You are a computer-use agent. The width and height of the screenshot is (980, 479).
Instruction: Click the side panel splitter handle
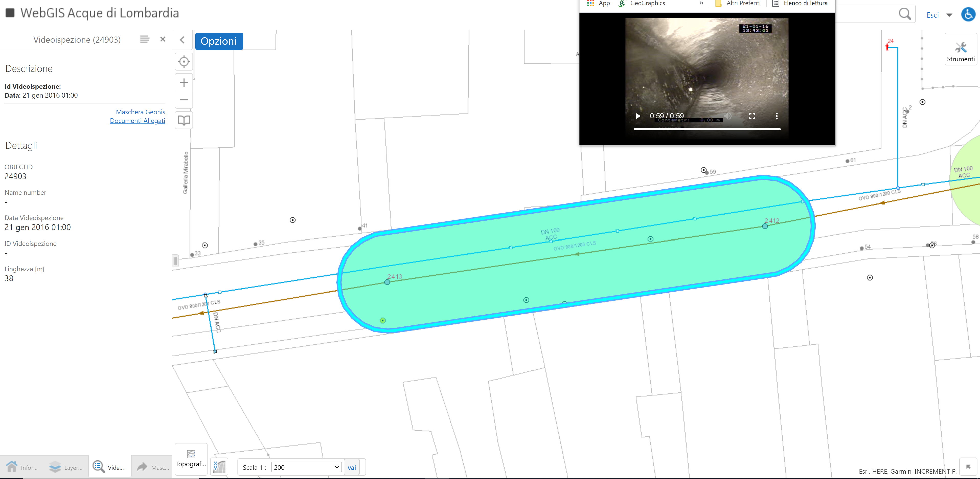click(x=175, y=261)
